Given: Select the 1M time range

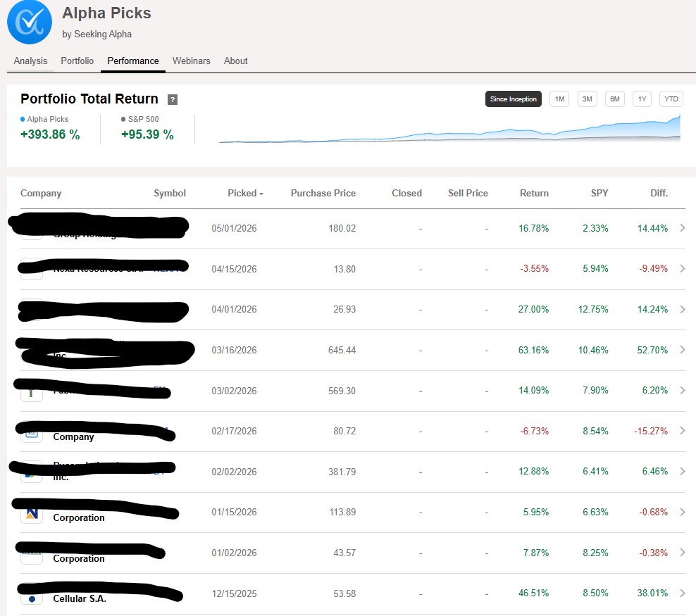Looking at the screenshot, I should click(x=559, y=99).
